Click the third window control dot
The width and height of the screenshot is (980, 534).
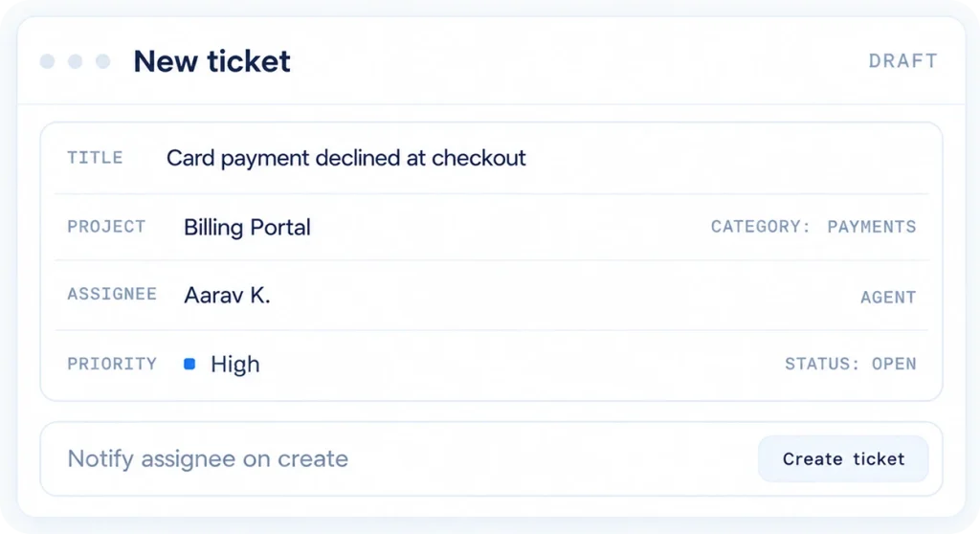pos(103,61)
